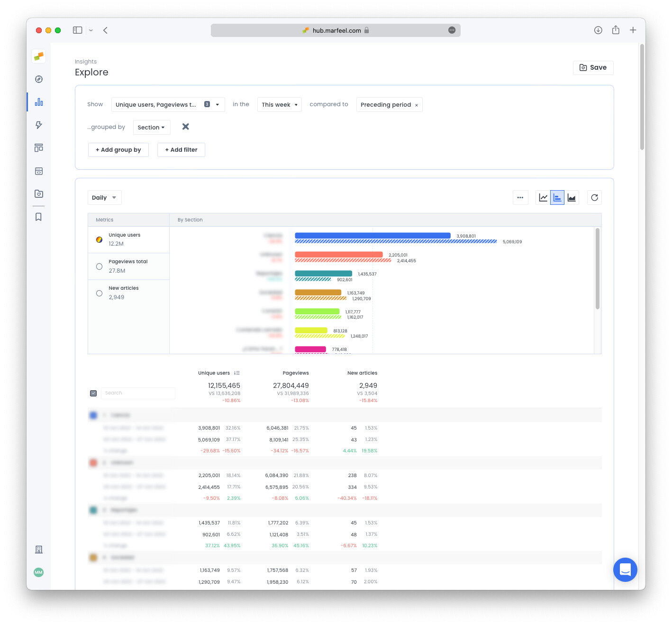Click the Add filter button
This screenshot has width=672, height=625.
tap(181, 150)
